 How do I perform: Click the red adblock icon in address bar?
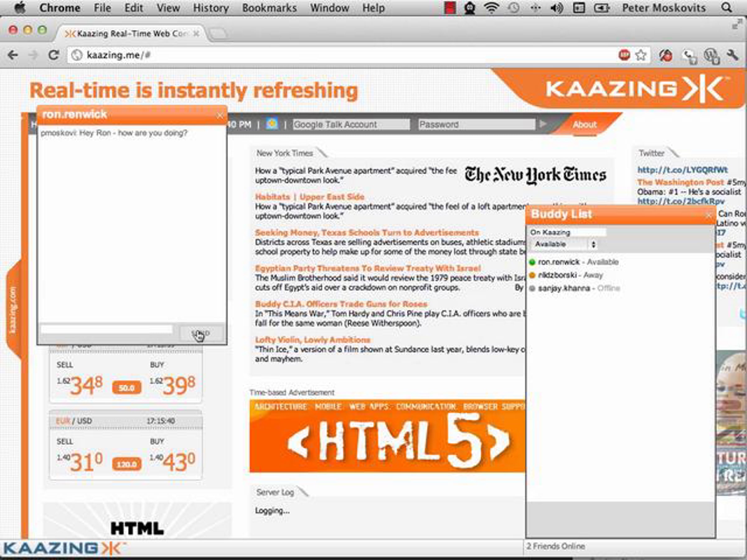[624, 55]
